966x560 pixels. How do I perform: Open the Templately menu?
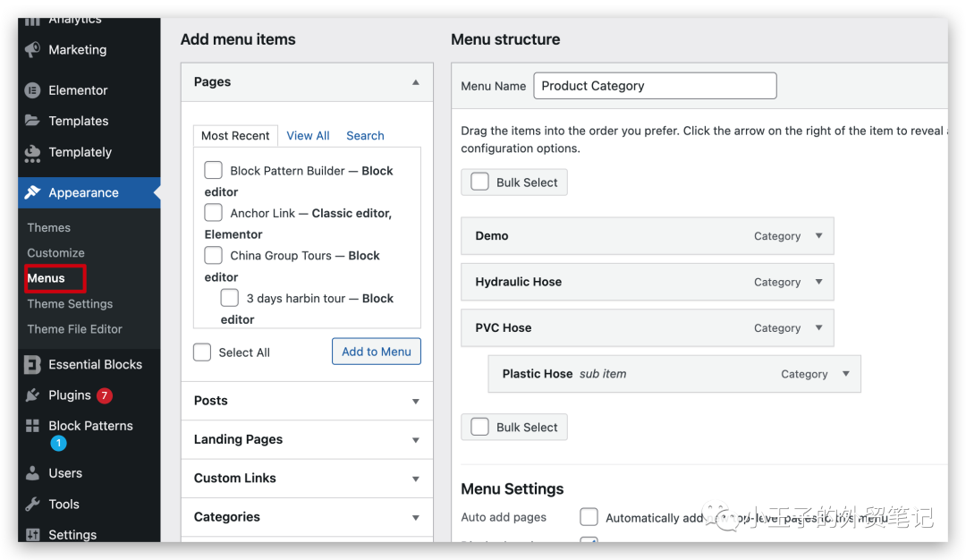click(80, 152)
